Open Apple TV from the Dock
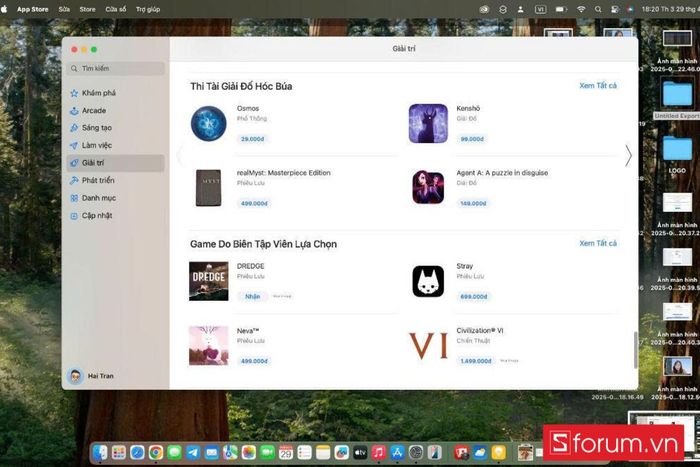 coord(360,453)
